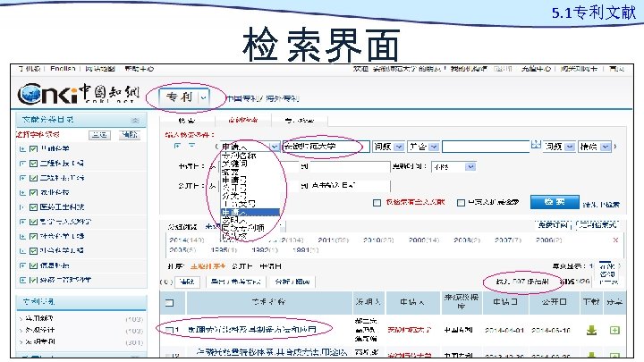
Task: Switch to the first 检索 tab
Action: coord(187,121)
